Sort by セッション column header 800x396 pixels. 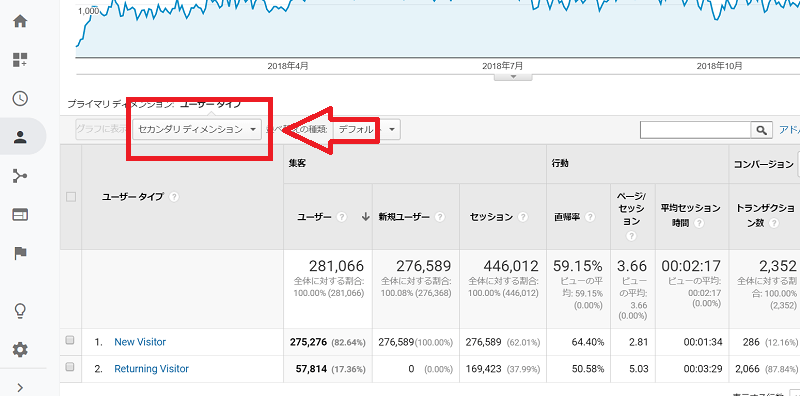[x=491, y=217]
